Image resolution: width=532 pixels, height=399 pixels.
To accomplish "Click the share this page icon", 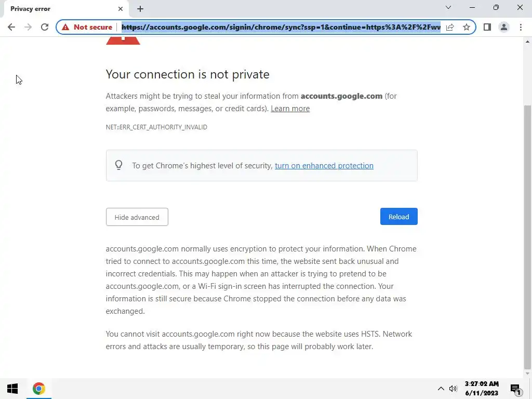I will (450, 27).
